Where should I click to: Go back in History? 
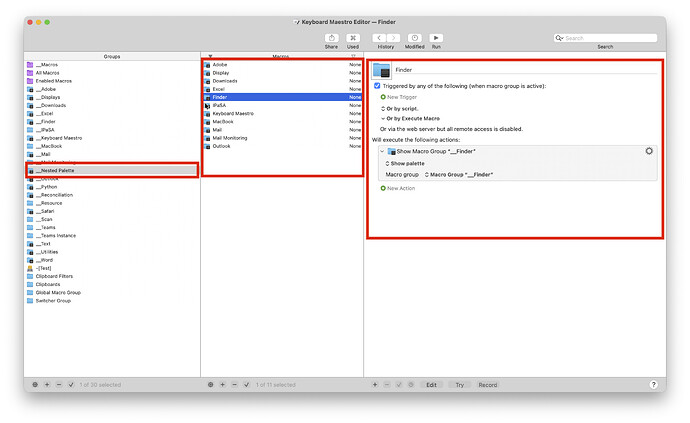[379, 38]
